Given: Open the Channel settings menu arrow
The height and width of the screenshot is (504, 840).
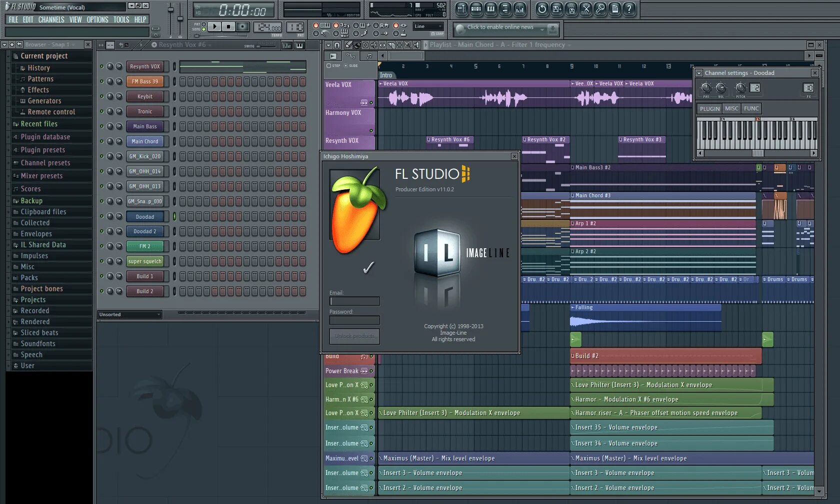Looking at the screenshot, I should (699, 73).
